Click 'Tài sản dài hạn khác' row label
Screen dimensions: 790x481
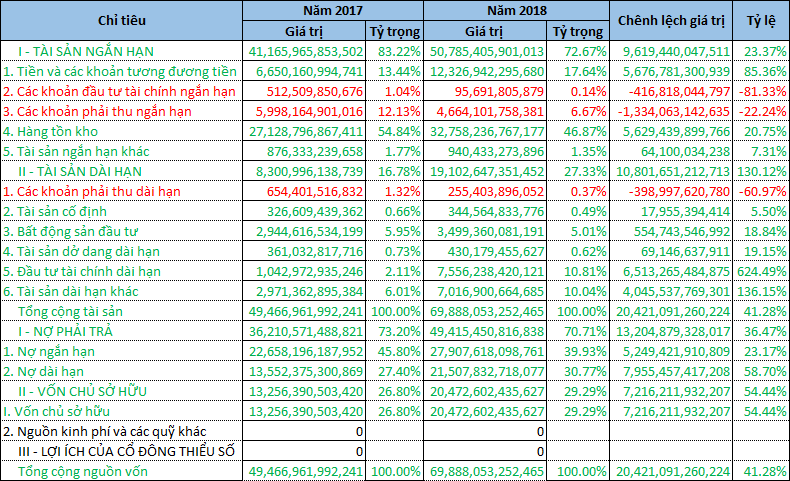(71, 292)
